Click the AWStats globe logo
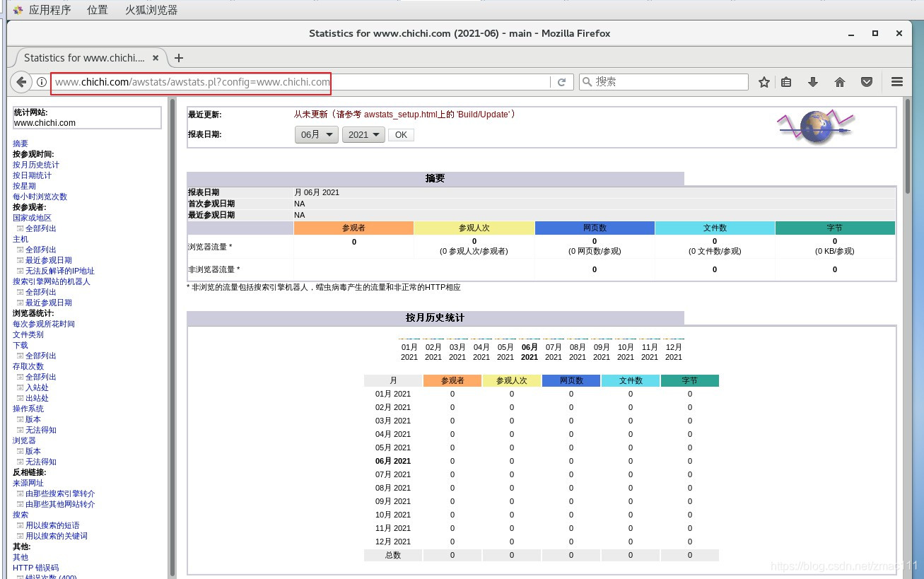This screenshot has height=579, width=924. point(816,127)
